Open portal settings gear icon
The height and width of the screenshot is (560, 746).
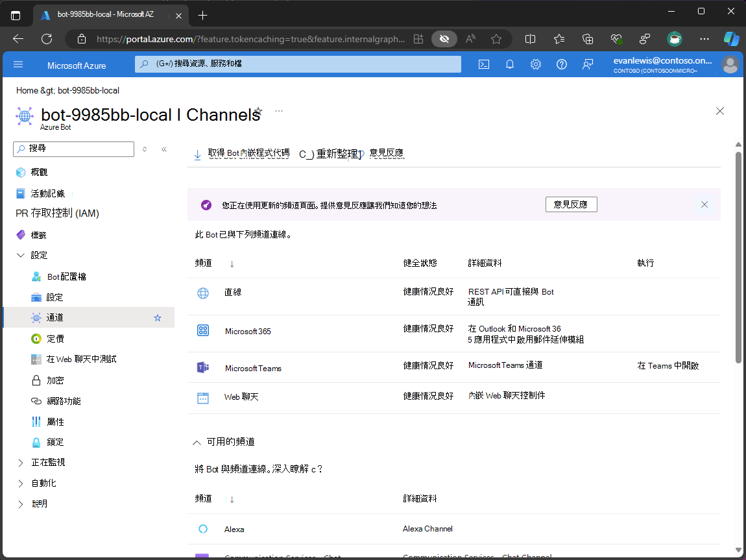[536, 64]
